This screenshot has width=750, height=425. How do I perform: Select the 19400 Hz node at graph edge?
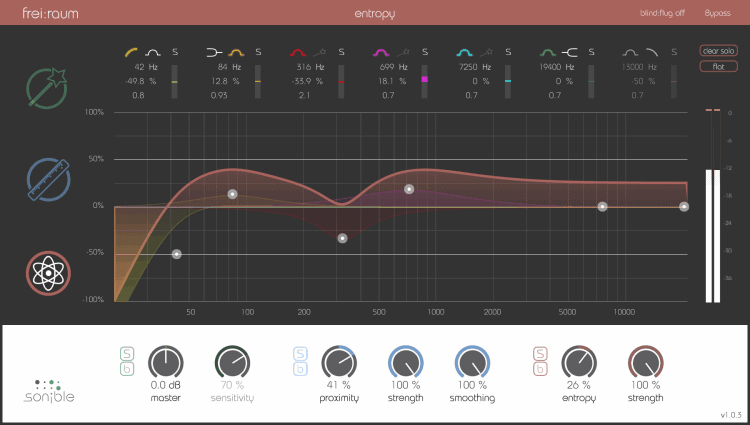coord(684,207)
